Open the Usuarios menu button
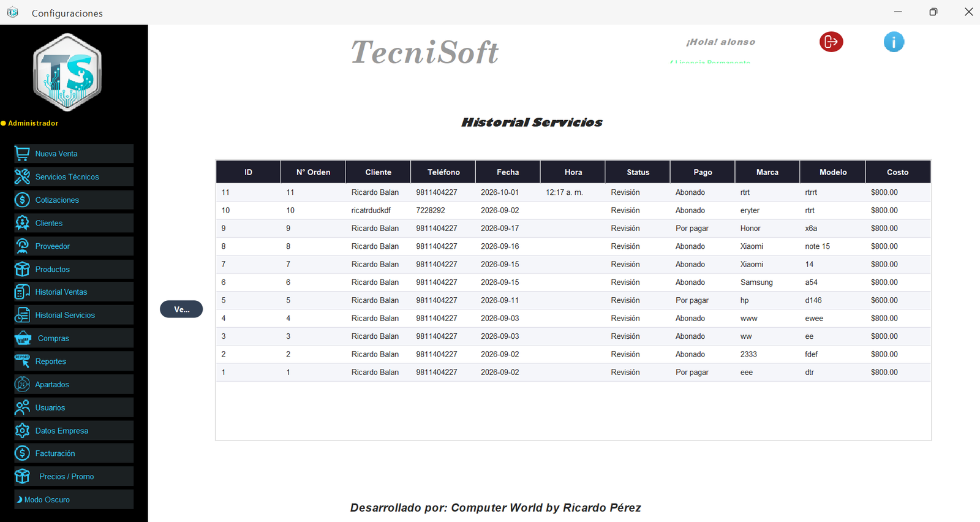The height and width of the screenshot is (522, 980). [74, 407]
